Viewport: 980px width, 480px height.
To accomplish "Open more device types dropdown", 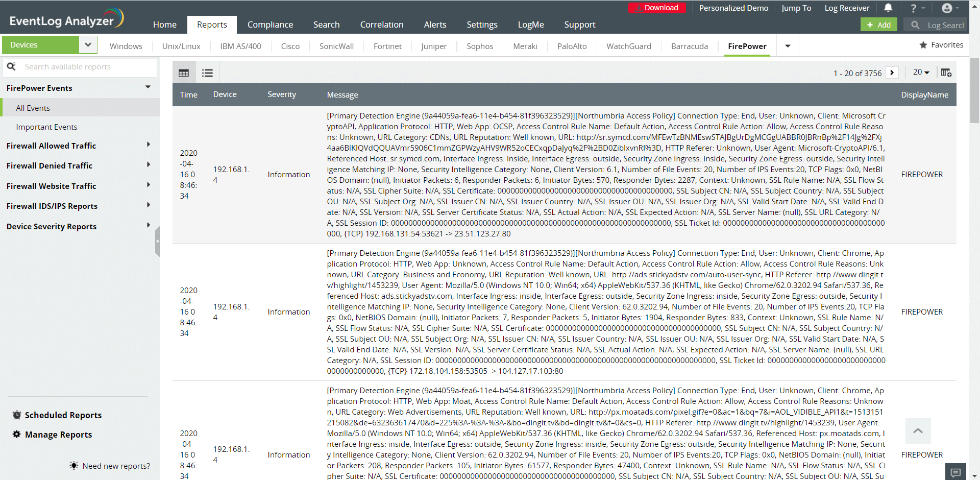I will tap(788, 46).
